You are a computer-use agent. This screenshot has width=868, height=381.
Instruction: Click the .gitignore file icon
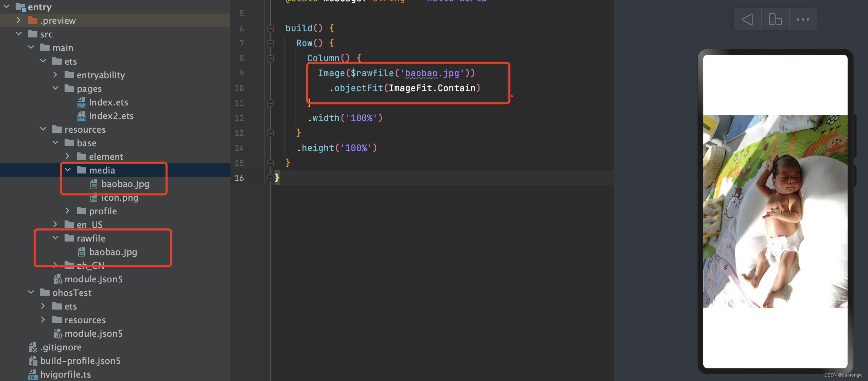33,347
